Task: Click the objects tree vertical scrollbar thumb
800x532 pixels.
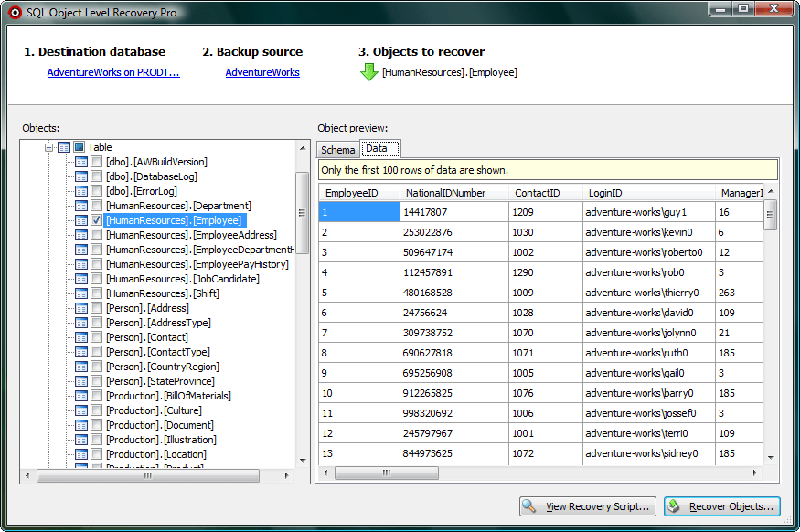Action: click(302, 213)
